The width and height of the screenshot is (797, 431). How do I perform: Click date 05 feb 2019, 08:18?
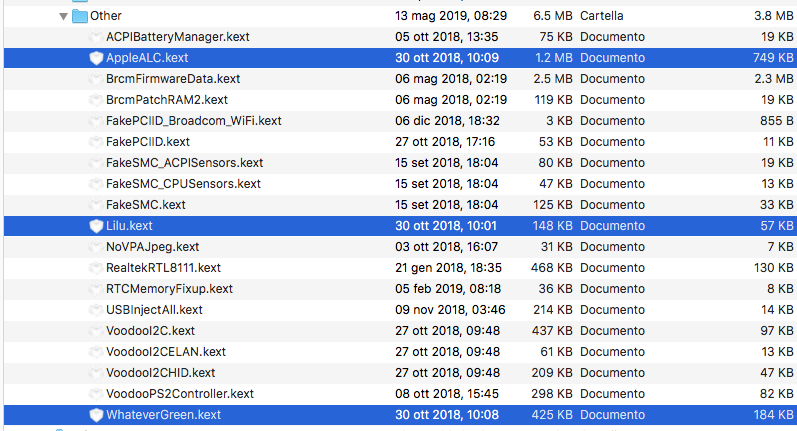click(x=448, y=289)
